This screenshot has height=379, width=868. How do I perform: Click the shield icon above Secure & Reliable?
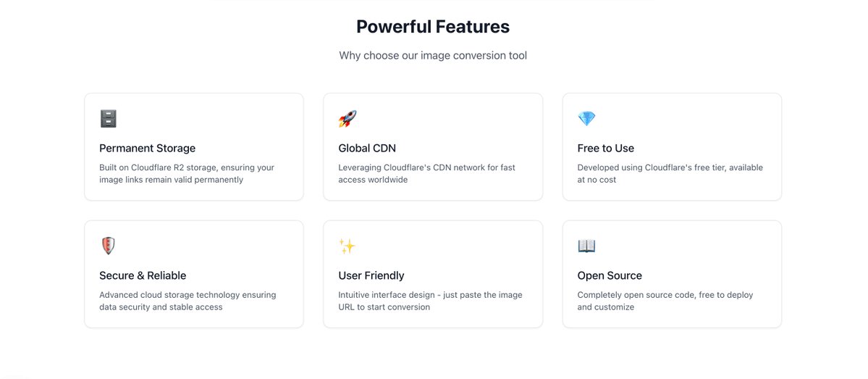click(x=108, y=246)
